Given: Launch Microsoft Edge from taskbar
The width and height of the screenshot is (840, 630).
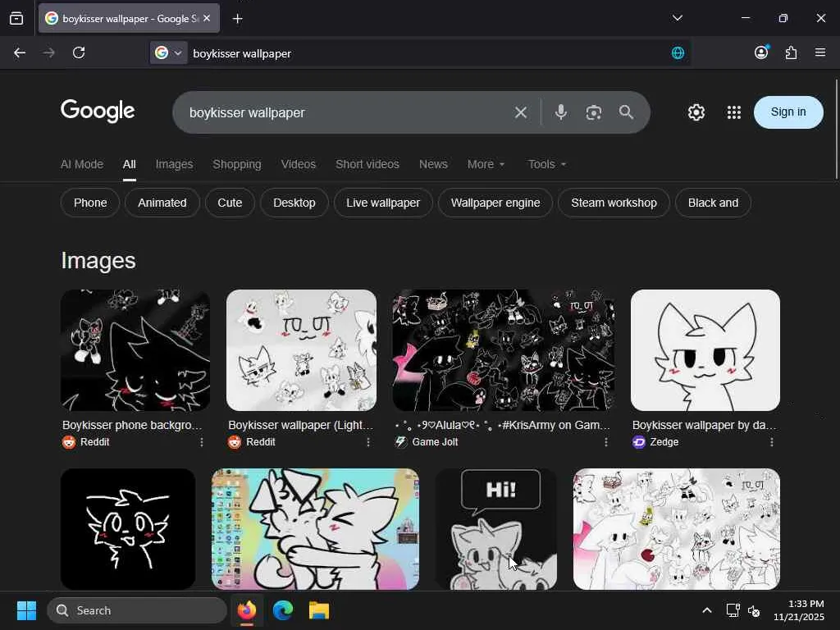Looking at the screenshot, I should click(x=283, y=610).
